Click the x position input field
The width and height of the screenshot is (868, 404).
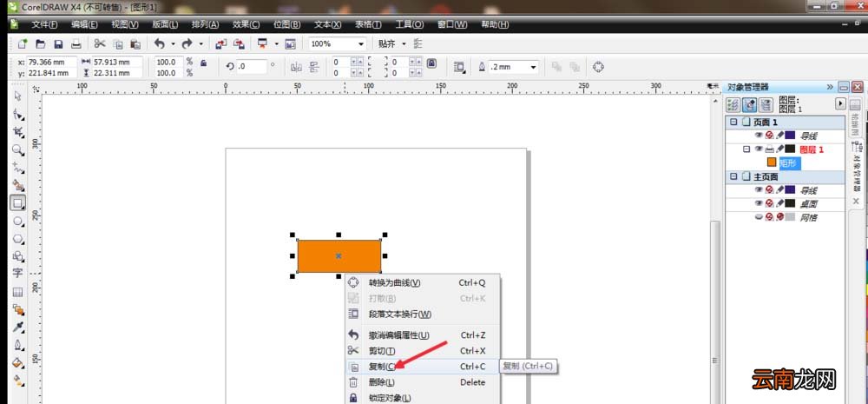pyautogui.click(x=51, y=62)
